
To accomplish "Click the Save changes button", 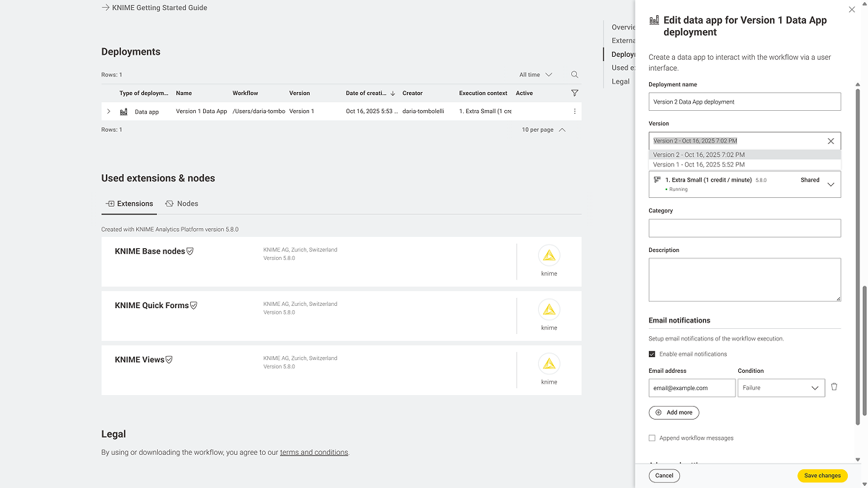I will [822, 476].
